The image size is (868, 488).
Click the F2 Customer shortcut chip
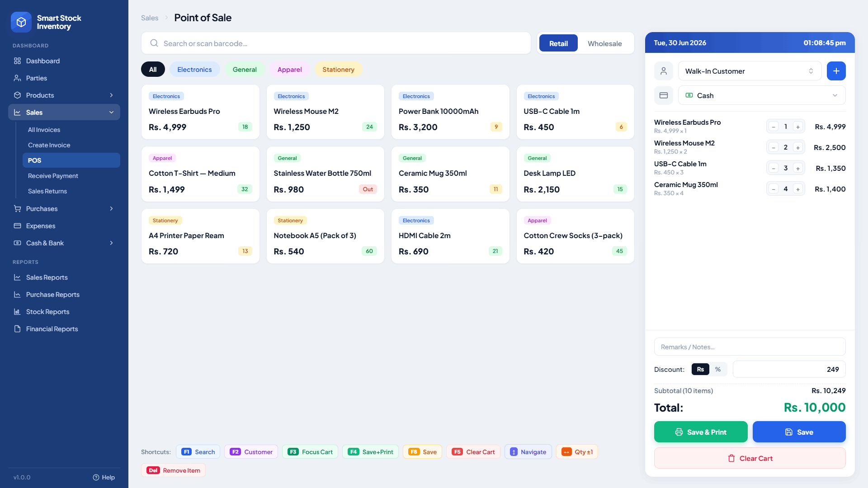pyautogui.click(x=251, y=452)
